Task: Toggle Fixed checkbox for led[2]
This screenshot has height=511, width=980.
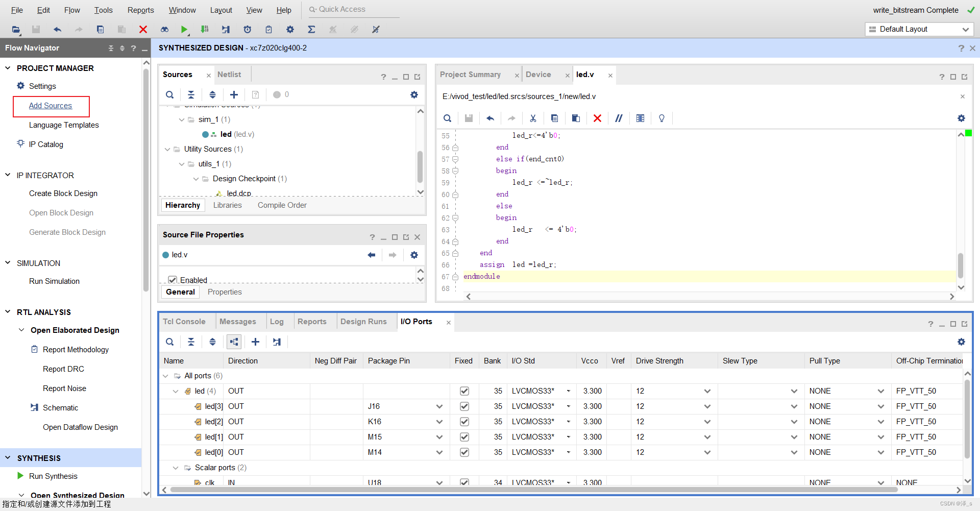Action: click(464, 422)
